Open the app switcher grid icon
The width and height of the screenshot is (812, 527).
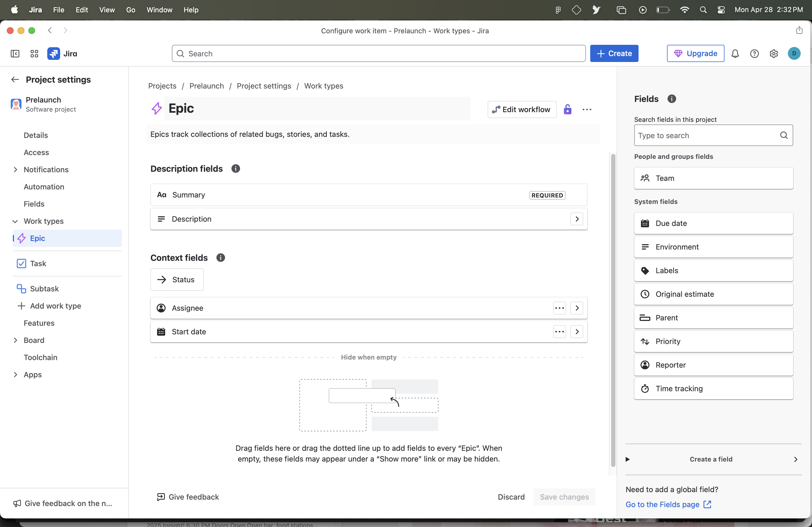tap(34, 54)
